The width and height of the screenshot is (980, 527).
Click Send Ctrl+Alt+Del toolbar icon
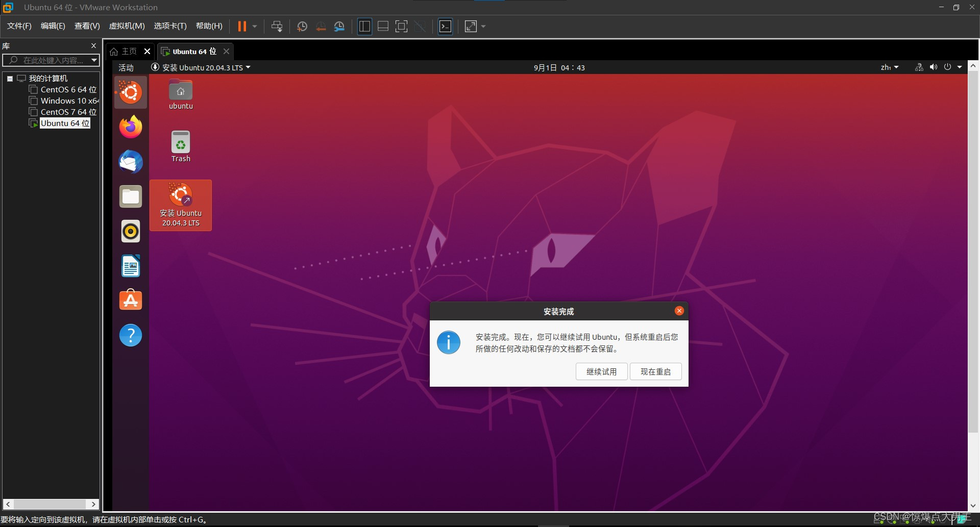pos(277,27)
